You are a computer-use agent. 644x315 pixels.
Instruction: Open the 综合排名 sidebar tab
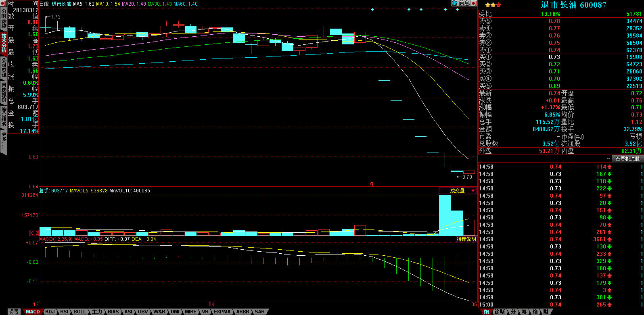pyautogui.click(x=4, y=117)
